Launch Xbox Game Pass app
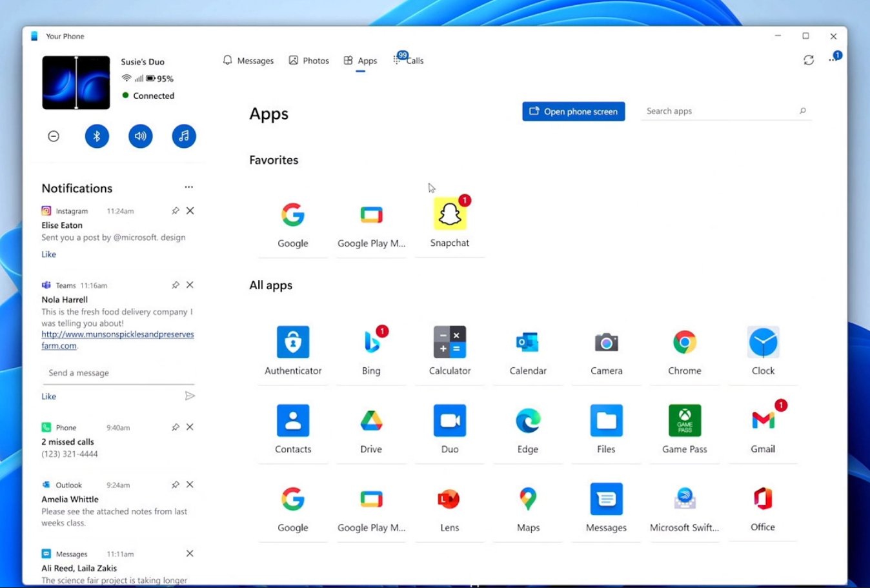The width and height of the screenshot is (870, 588). pos(684,421)
